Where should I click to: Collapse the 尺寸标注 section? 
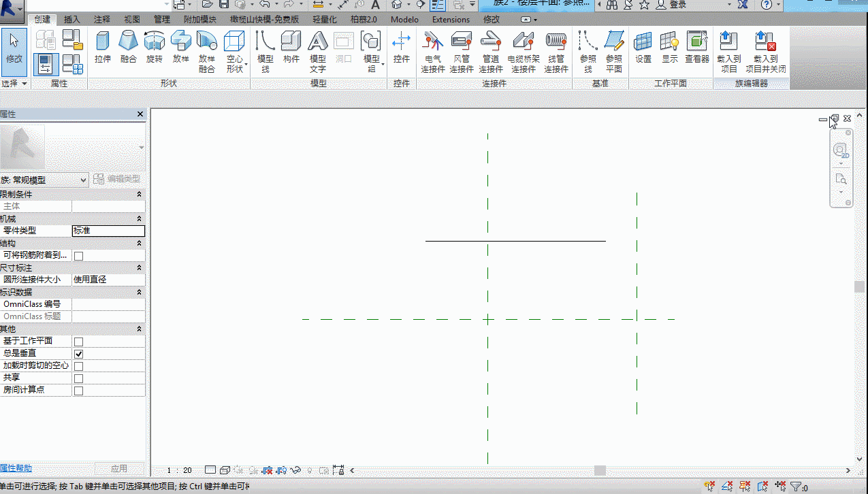click(x=140, y=267)
